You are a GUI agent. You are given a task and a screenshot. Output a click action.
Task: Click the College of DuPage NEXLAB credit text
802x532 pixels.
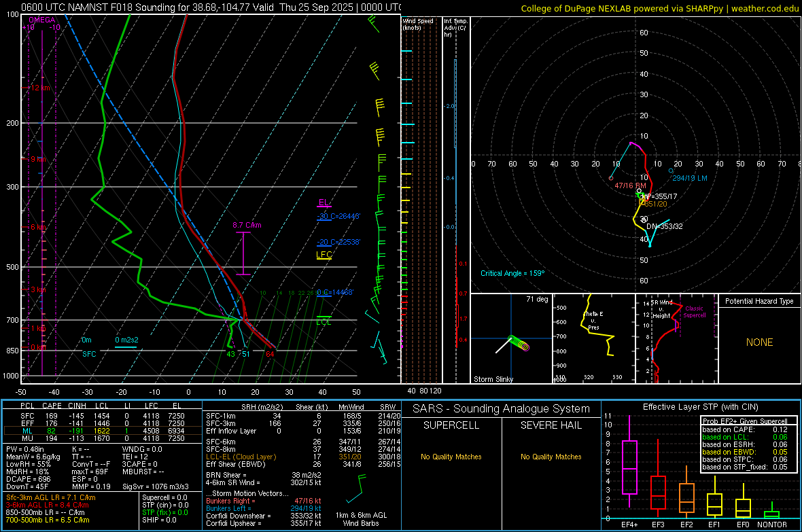659,8
